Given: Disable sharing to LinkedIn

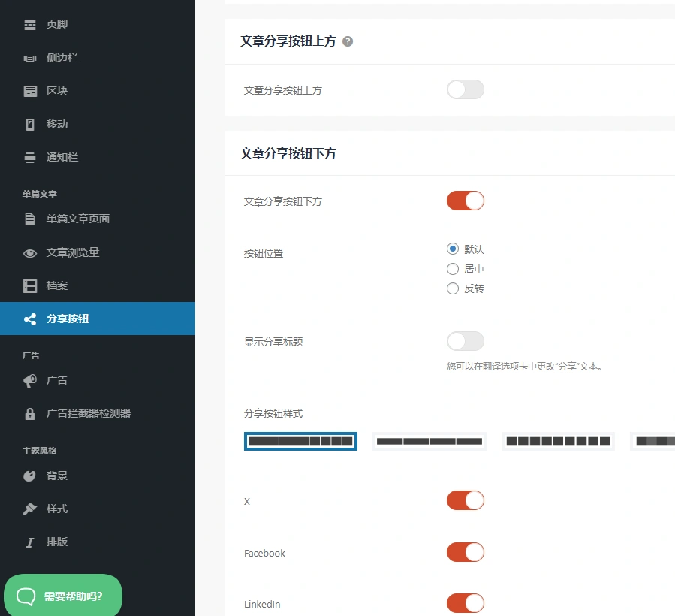Looking at the screenshot, I should tap(465, 603).
